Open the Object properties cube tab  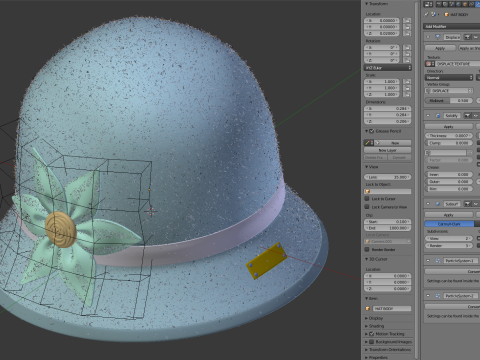tap(465, 4)
